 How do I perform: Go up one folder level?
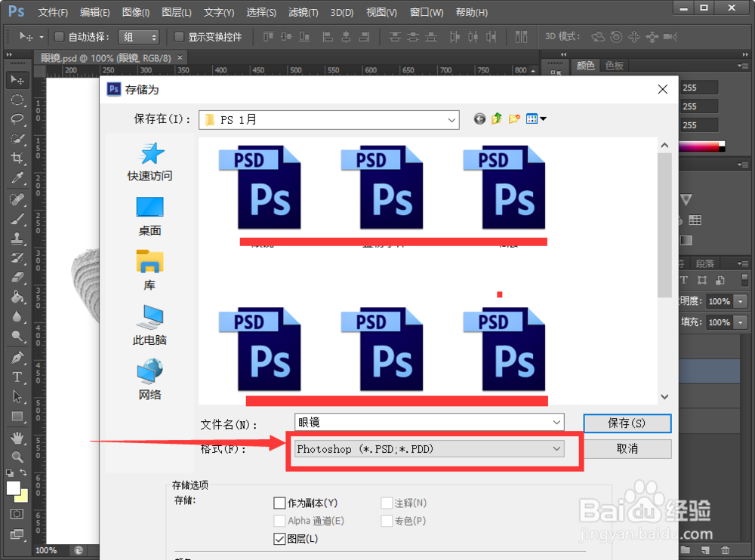pyautogui.click(x=497, y=119)
